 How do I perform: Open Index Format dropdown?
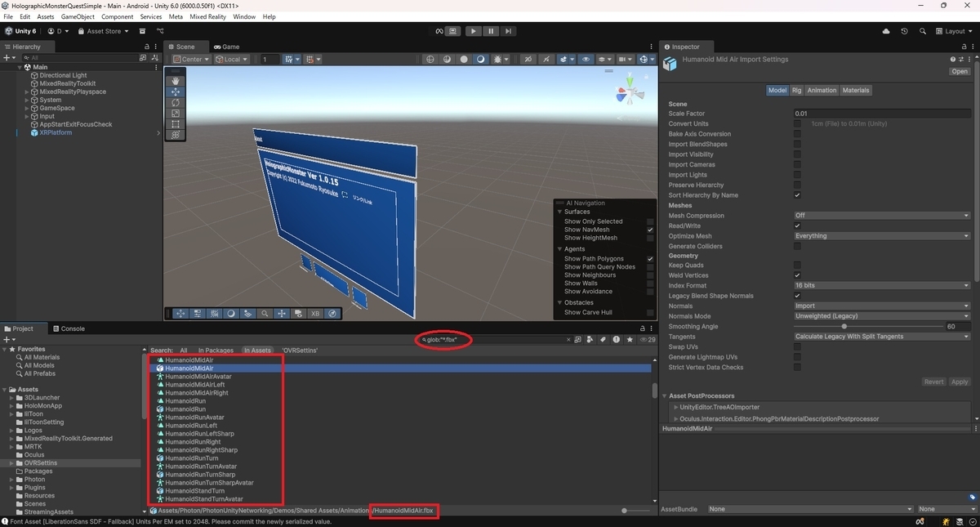[x=882, y=286]
